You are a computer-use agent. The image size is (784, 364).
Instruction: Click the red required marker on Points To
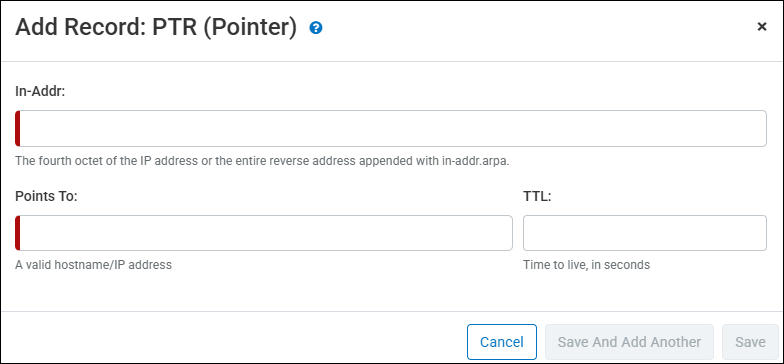(x=18, y=233)
